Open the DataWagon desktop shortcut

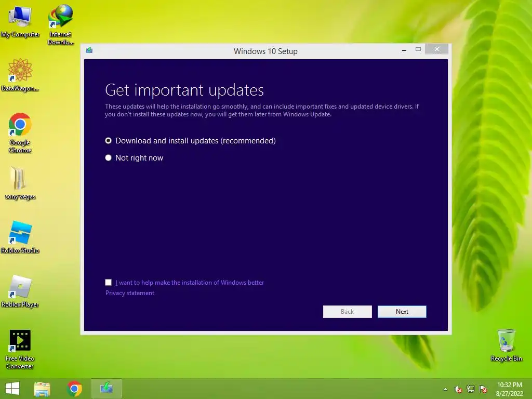(20, 75)
